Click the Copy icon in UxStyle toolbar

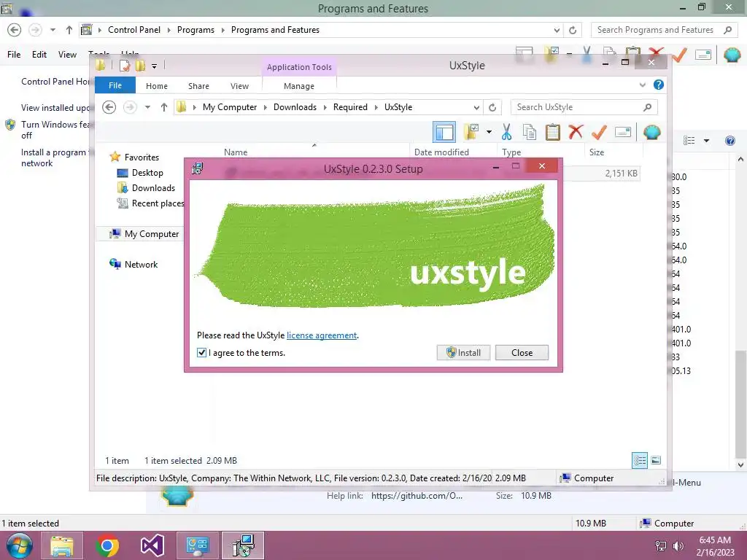(x=530, y=132)
